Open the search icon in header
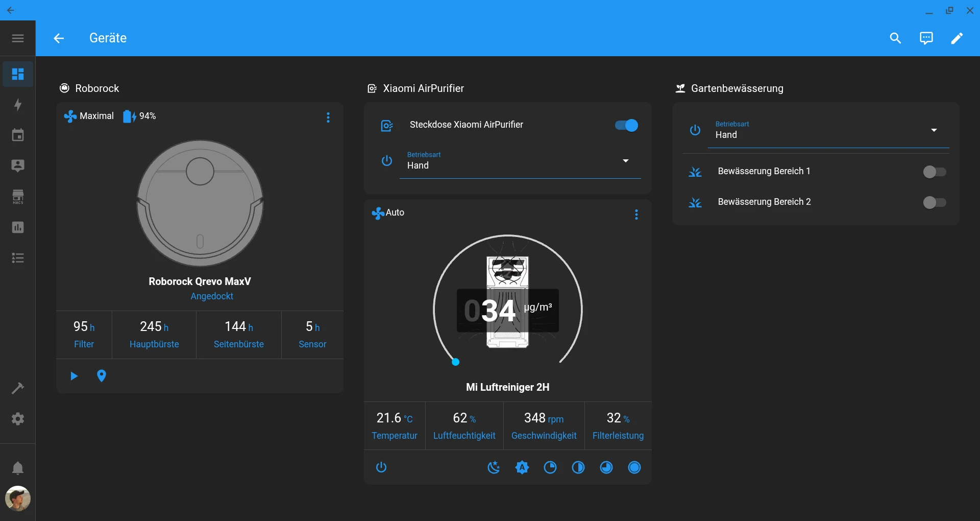 pos(895,38)
